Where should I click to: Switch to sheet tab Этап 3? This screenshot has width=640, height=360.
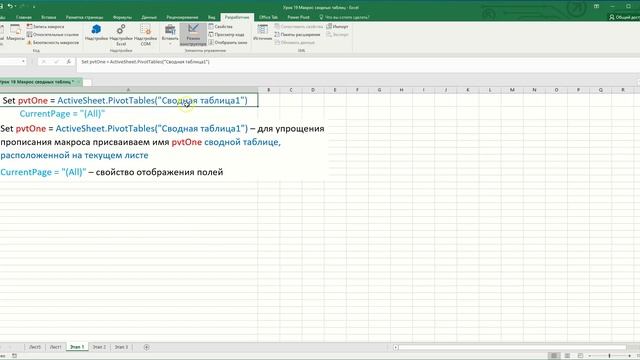(x=121, y=347)
